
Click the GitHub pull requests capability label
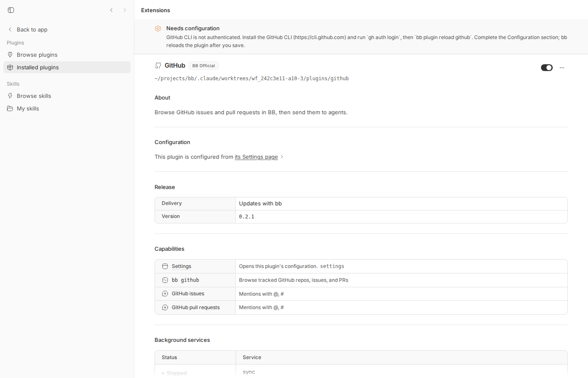[196, 307]
